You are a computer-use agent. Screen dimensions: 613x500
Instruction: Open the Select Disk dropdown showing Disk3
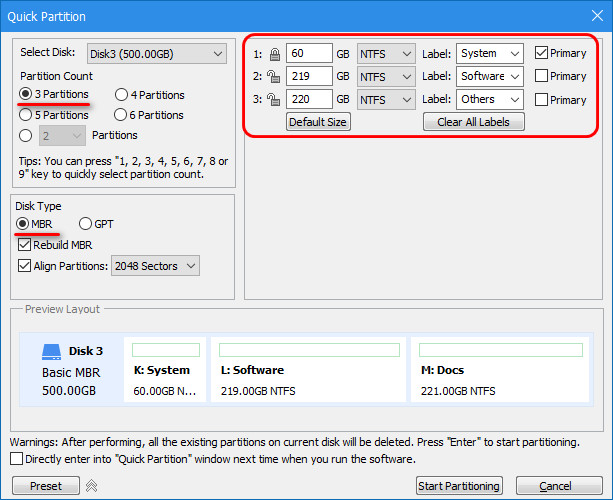(157, 54)
